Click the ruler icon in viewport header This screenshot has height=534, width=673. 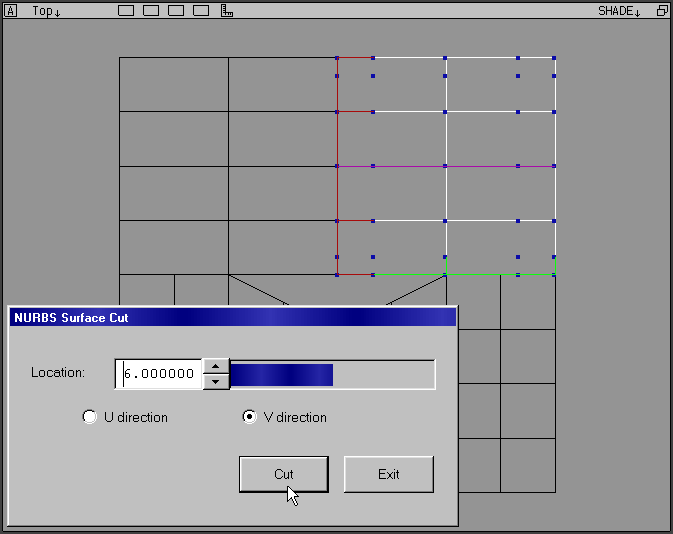click(227, 11)
